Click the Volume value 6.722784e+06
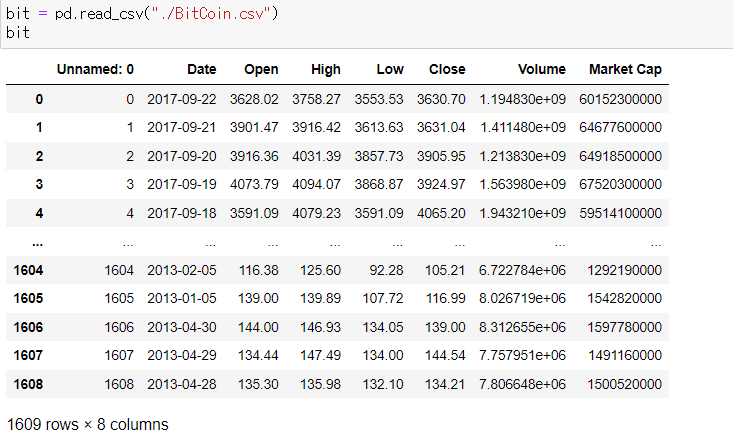The width and height of the screenshot is (733, 433). point(523,270)
